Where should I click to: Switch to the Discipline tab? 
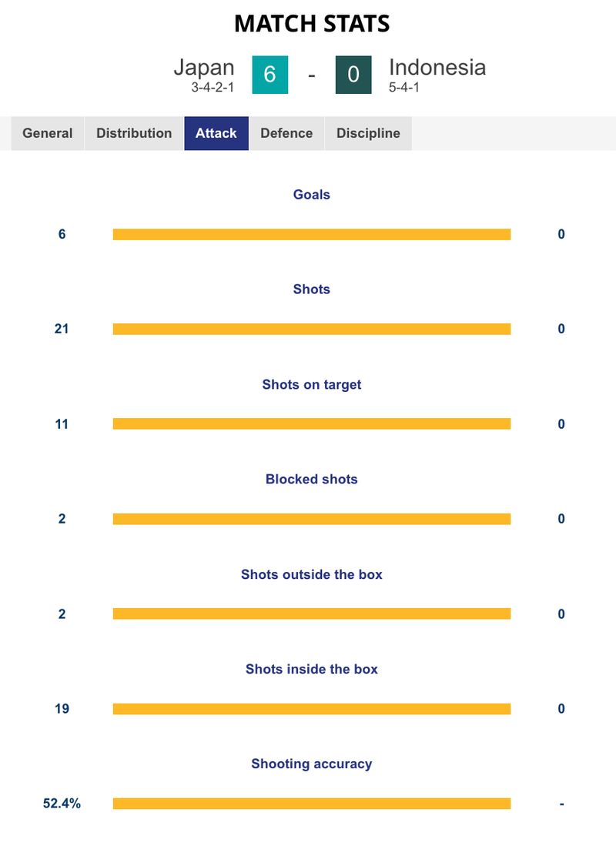point(368,133)
